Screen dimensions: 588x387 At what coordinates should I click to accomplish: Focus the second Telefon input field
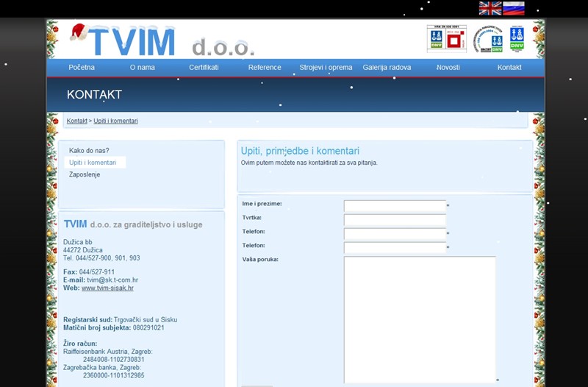click(395, 248)
